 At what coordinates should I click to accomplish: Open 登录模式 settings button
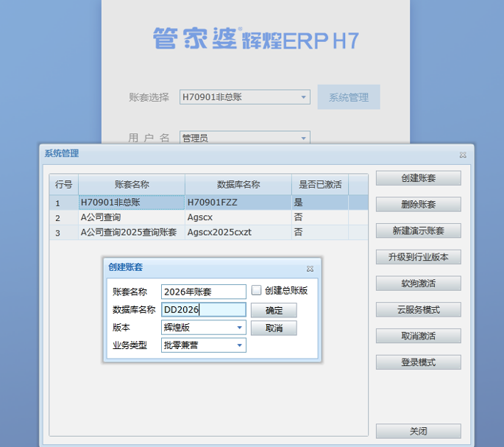point(418,362)
